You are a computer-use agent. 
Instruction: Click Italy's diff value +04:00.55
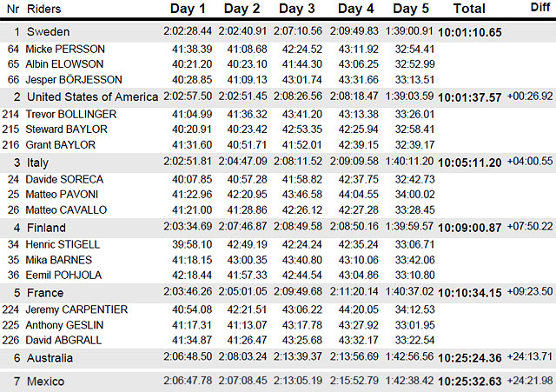530,162
